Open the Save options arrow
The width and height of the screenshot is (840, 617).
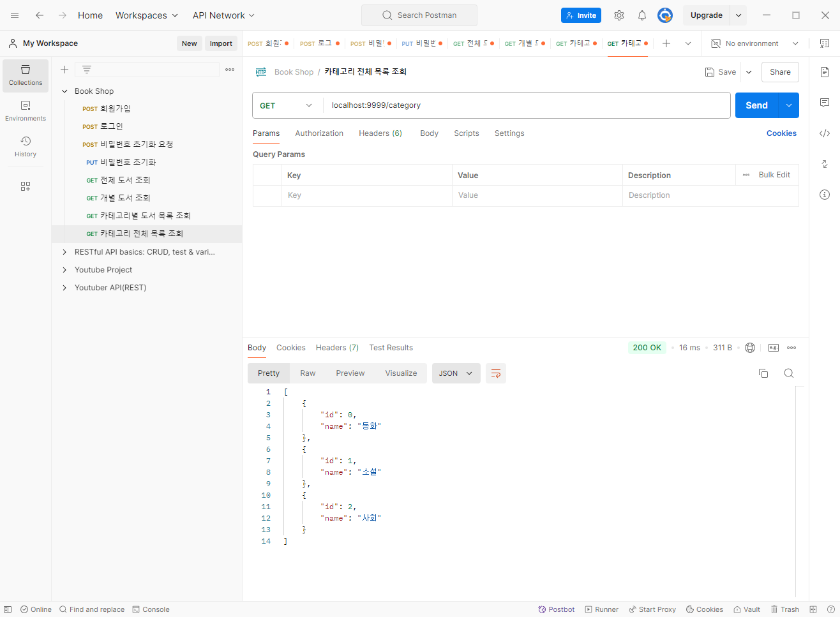[749, 72]
